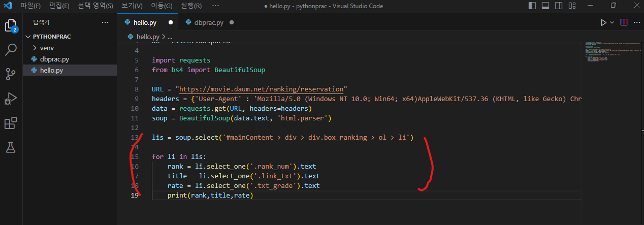644x225 pixels.
Task: Click the unsaved dot on dbprac.py tab
Action: click(232, 23)
